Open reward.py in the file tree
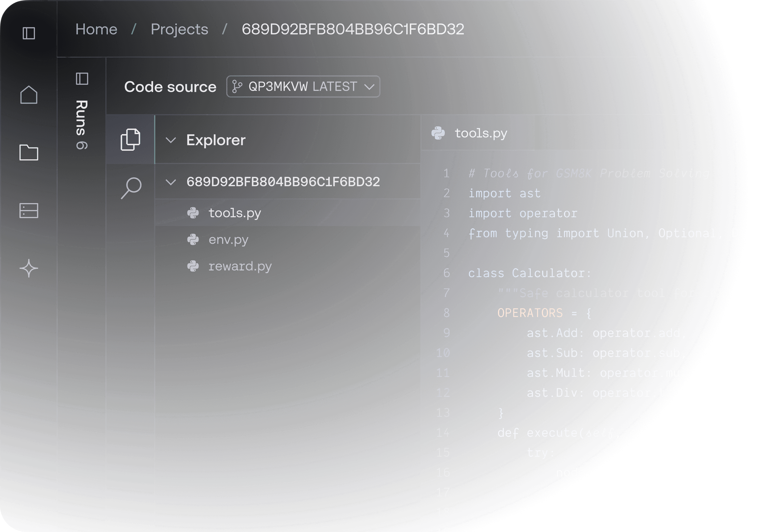Screen dimensions: 772x532 (240, 266)
